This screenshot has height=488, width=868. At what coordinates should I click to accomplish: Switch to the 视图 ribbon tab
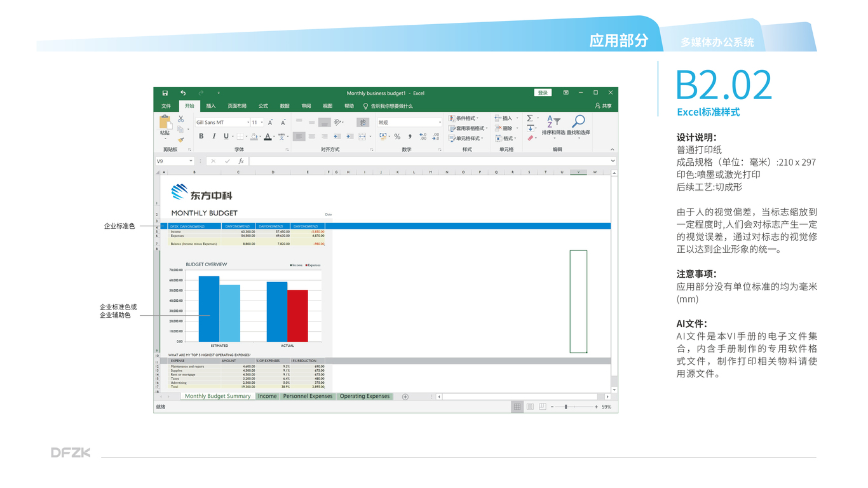[328, 106]
